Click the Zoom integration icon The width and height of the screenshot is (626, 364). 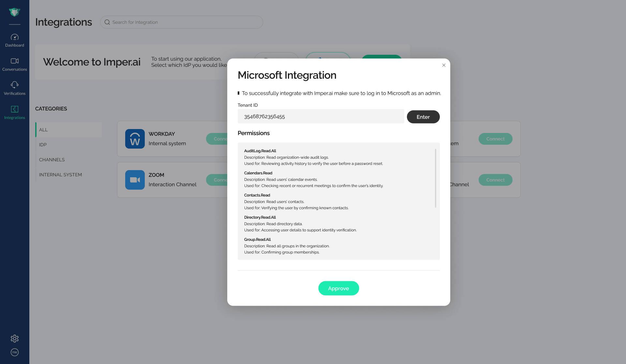pos(135,180)
